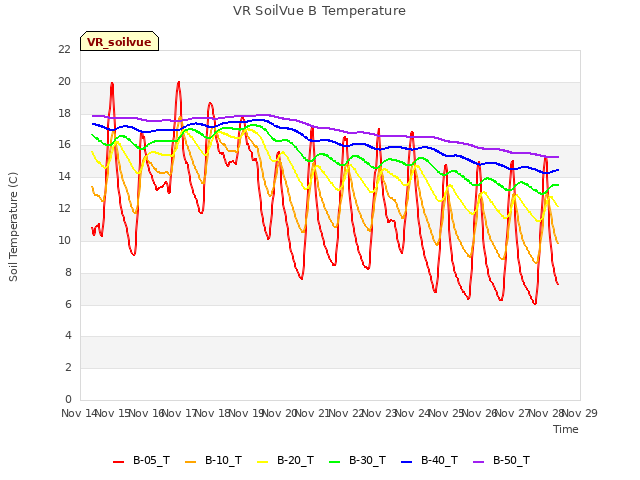This screenshot has width=640, height=480.
Task: Click the B-10_T orange legend swatch
Action: click(x=191, y=462)
